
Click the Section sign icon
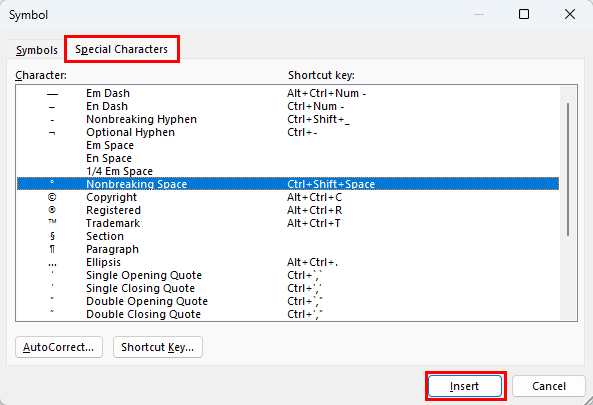tap(52, 236)
